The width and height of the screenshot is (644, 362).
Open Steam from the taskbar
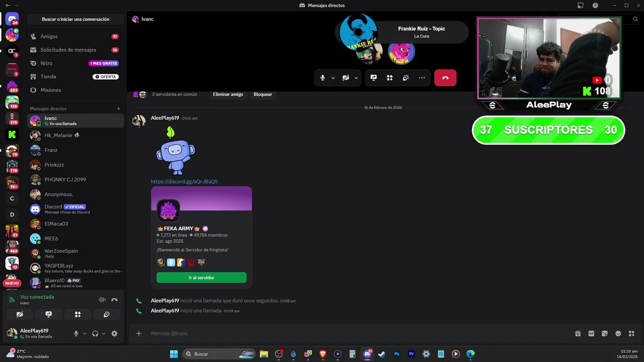coord(382,354)
